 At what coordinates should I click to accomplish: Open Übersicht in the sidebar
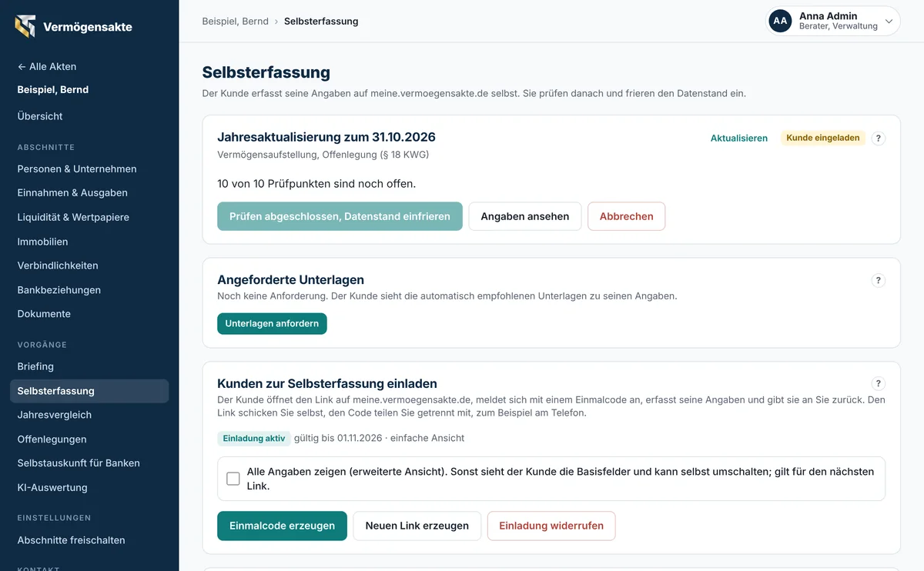point(40,116)
